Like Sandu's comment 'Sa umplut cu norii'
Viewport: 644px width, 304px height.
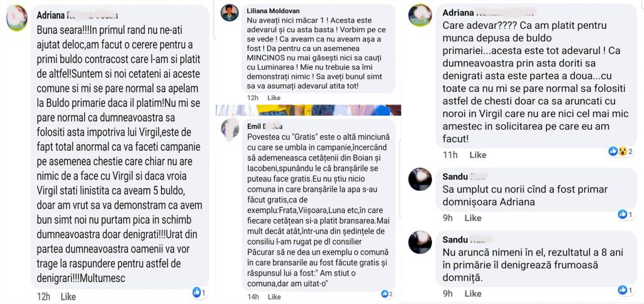(473, 218)
